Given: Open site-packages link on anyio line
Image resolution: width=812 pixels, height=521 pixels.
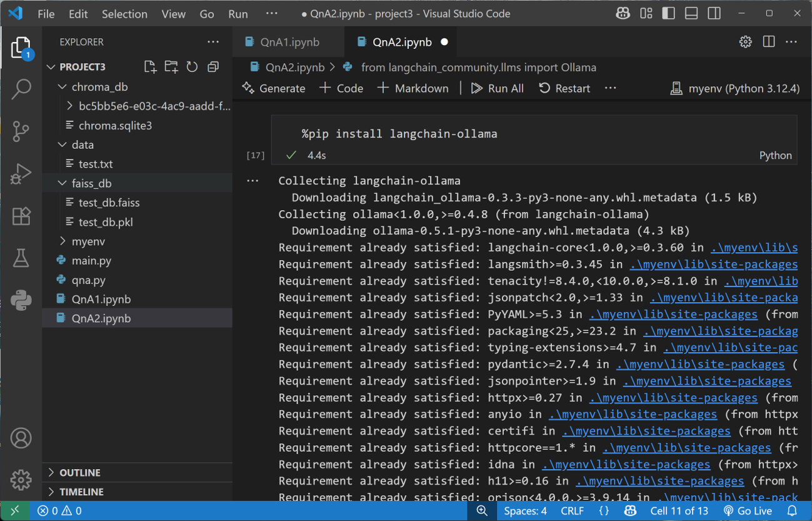Looking at the screenshot, I should [x=633, y=414].
